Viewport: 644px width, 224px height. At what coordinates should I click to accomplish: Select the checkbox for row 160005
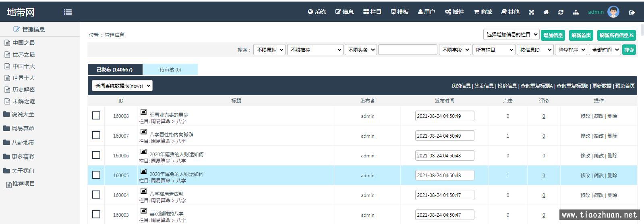point(96,175)
